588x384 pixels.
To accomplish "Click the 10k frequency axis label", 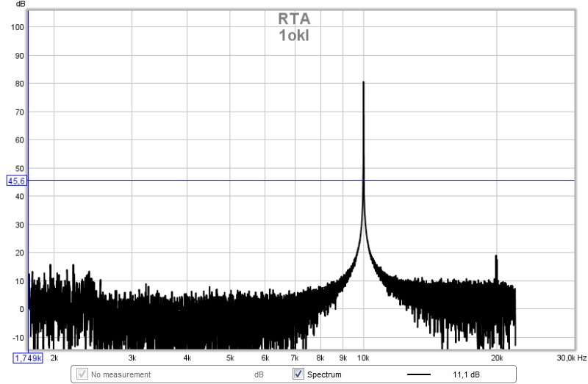I will tap(363, 358).
